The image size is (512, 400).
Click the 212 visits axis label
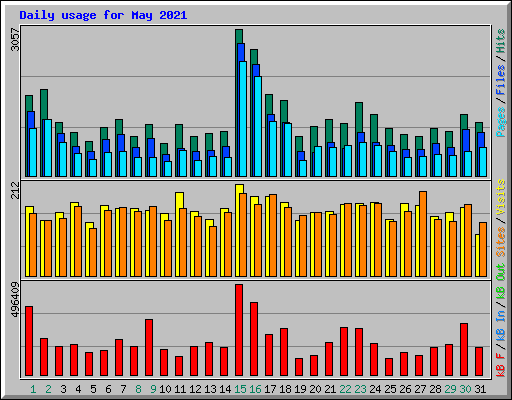click(15, 190)
